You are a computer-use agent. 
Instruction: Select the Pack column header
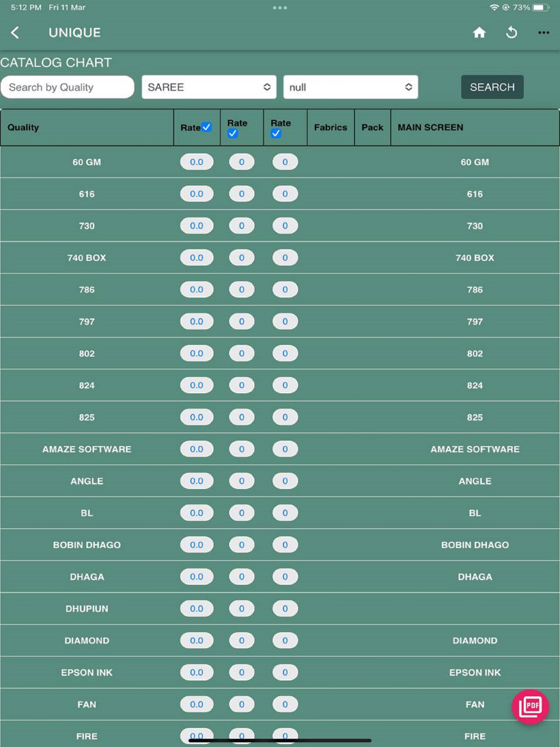[x=372, y=127]
